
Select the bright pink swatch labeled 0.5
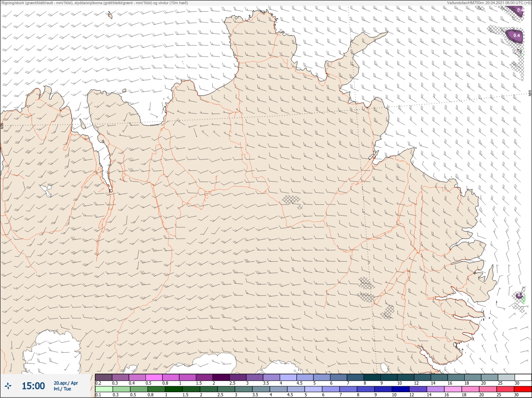(154, 377)
